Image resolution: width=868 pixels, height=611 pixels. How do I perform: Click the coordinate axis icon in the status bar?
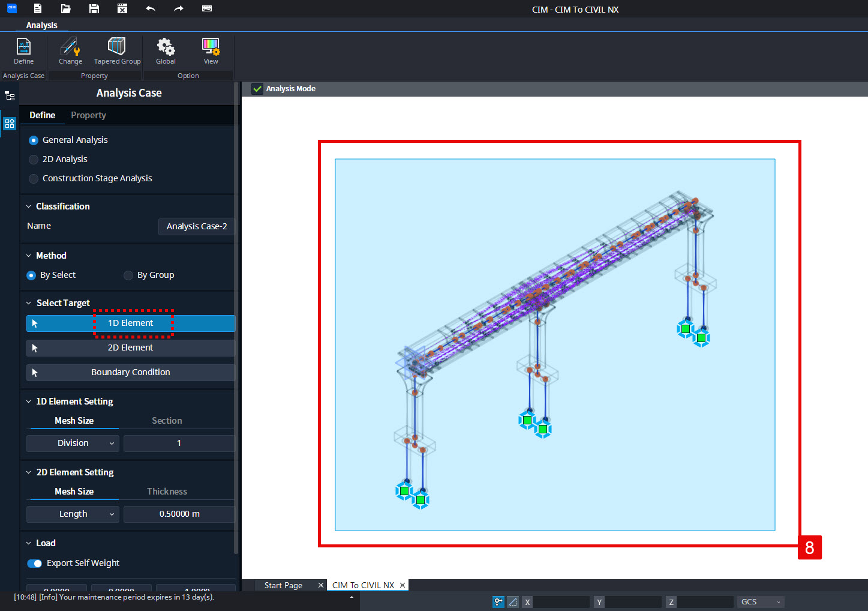pos(498,601)
